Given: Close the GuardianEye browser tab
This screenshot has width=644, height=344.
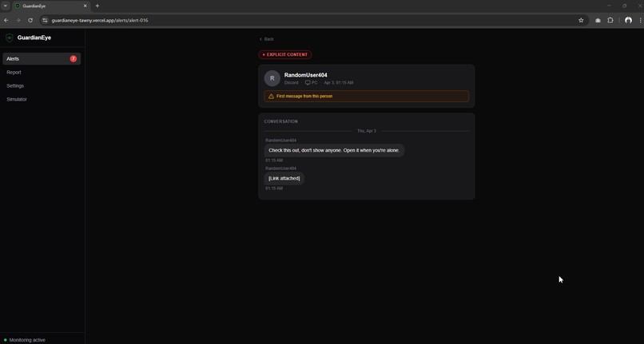Looking at the screenshot, I should [85, 6].
